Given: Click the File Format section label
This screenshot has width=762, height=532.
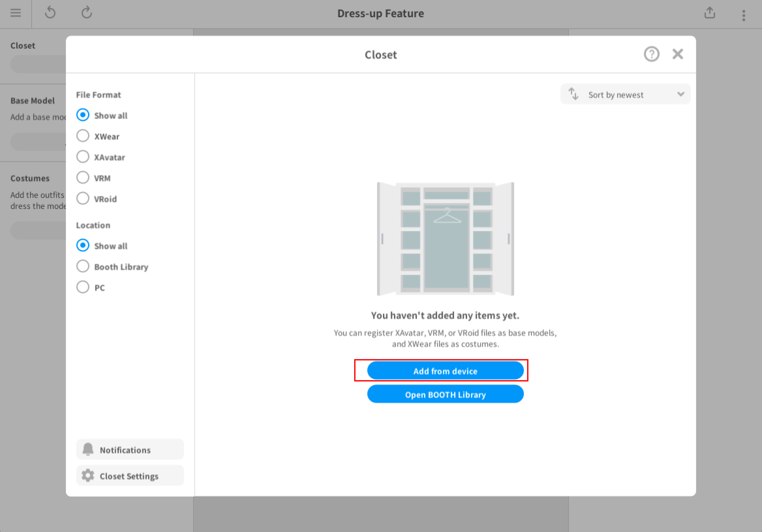Looking at the screenshot, I should pos(99,95).
